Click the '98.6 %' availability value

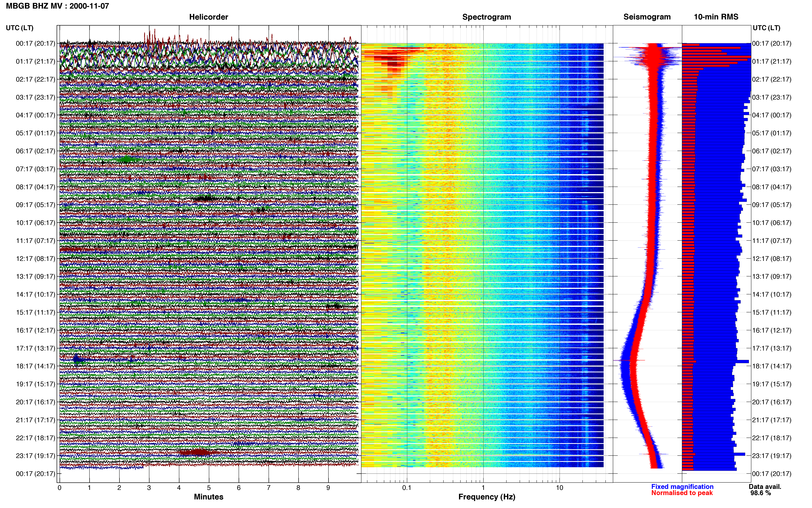761,493
